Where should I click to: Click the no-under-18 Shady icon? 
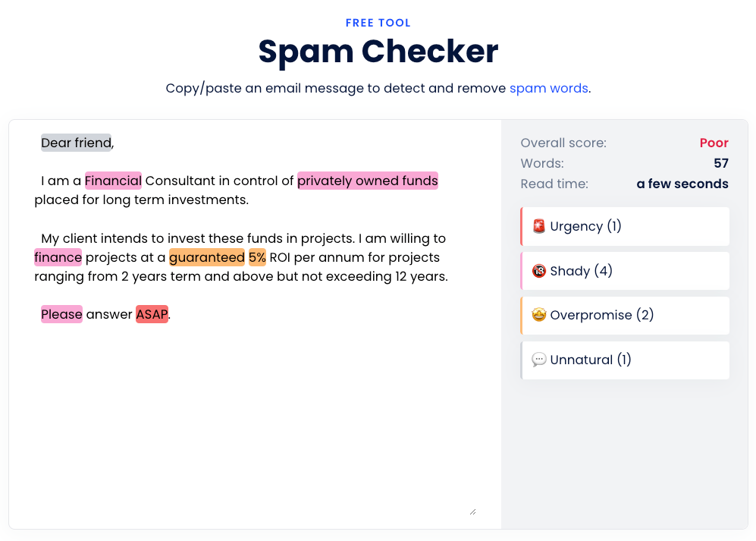(x=538, y=271)
